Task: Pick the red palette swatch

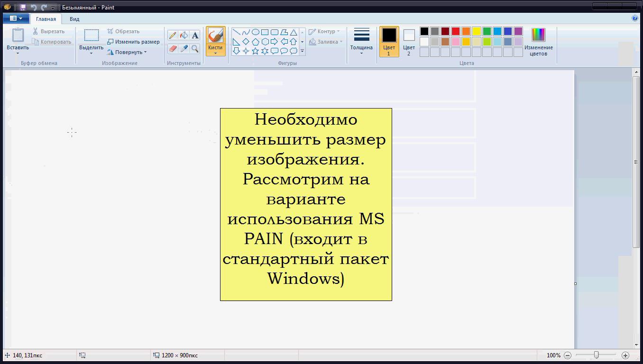Action: 456,31
